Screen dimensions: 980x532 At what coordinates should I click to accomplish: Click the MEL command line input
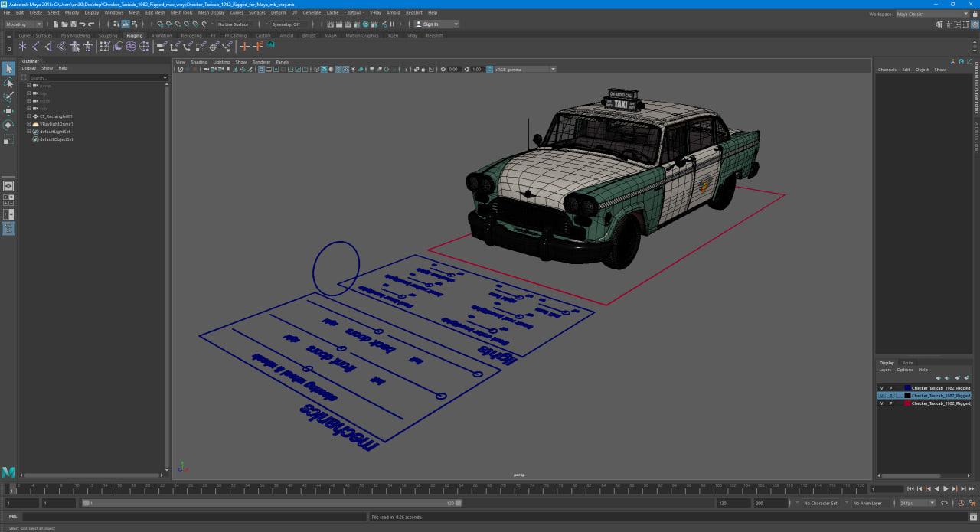[194, 517]
